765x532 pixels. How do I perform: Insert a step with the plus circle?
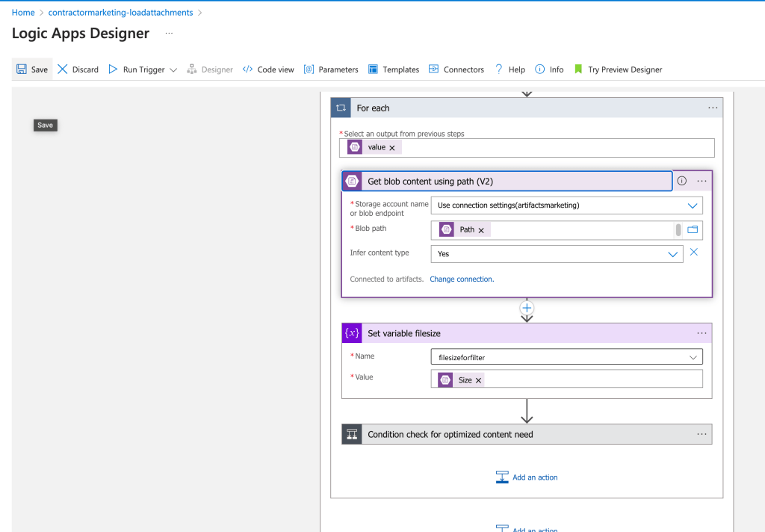[527, 308]
